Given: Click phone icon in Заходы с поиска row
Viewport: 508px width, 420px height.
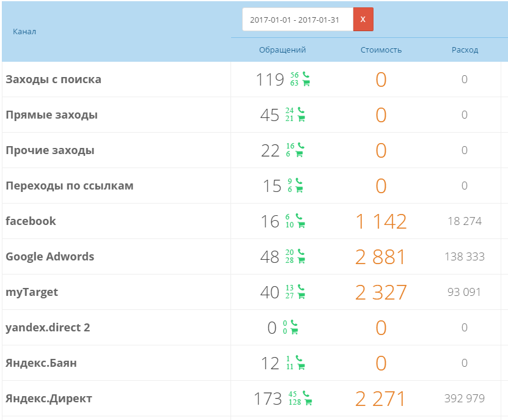Looking at the screenshot, I should coord(306,75).
